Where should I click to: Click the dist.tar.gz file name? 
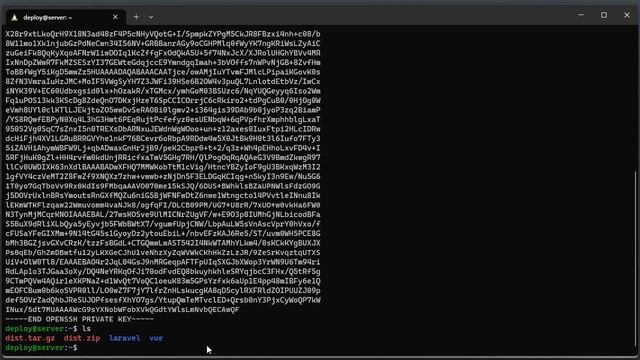[30, 338]
